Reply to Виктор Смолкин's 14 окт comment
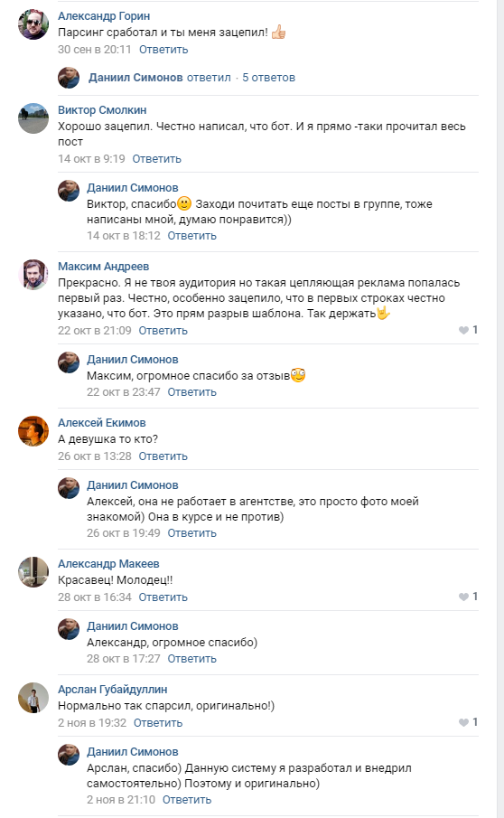504x818 pixels. tap(156, 159)
